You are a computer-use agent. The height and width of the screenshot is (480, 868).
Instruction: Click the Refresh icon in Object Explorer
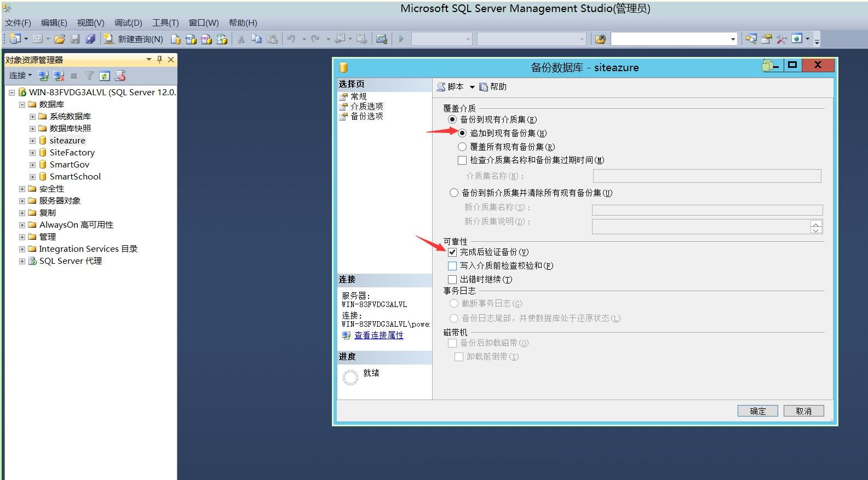(x=105, y=76)
